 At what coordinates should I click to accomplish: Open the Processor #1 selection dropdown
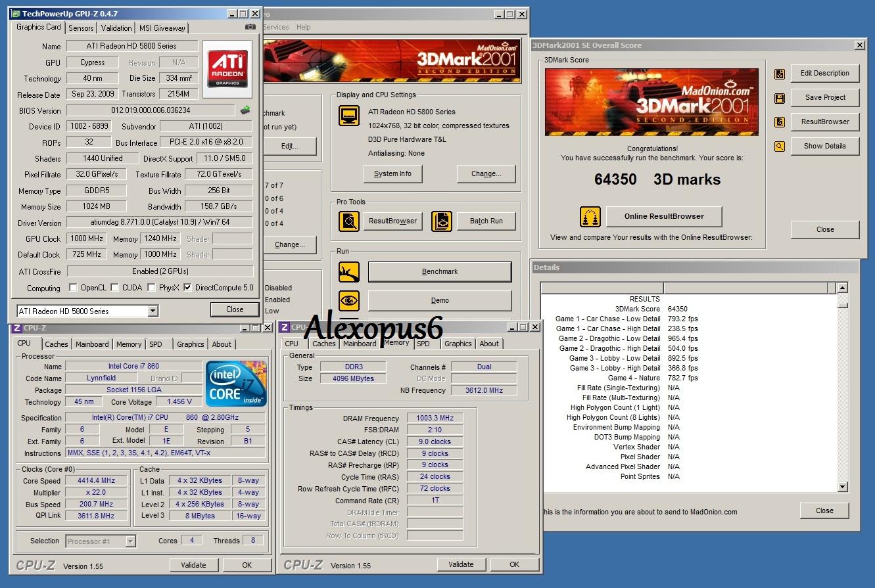tap(130, 541)
